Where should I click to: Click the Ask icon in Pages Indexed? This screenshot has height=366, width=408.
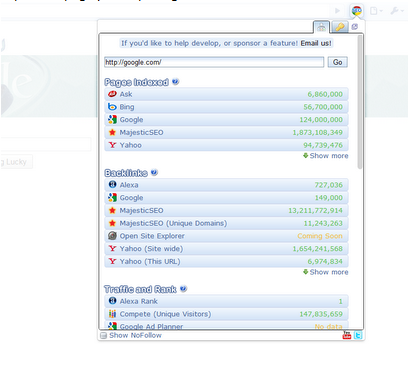[112, 94]
